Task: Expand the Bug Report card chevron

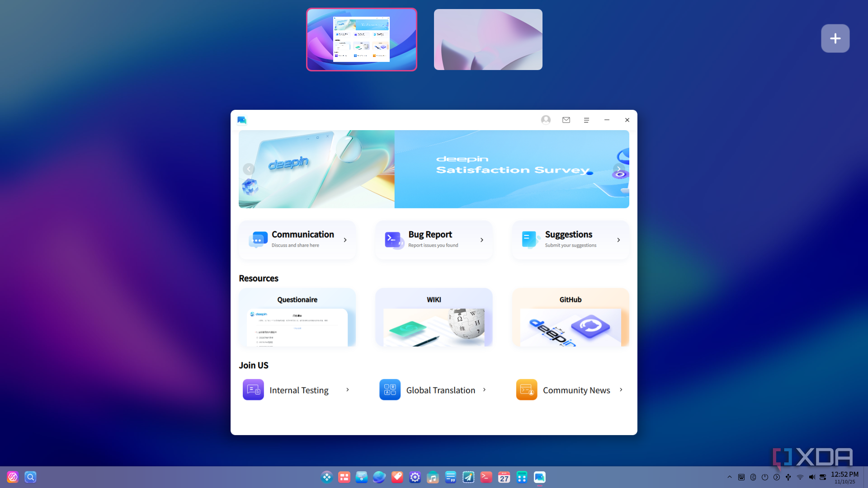Action: click(x=482, y=240)
